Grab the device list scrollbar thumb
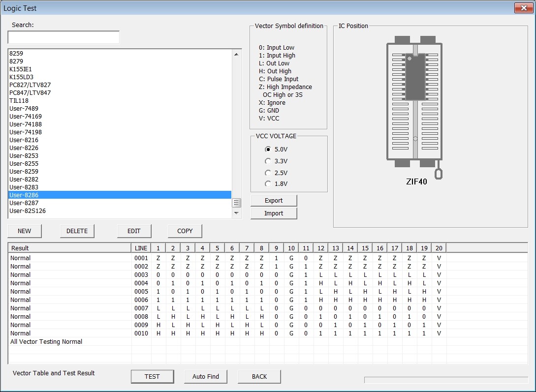This screenshot has height=392, width=536. click(x=236, y=203)
